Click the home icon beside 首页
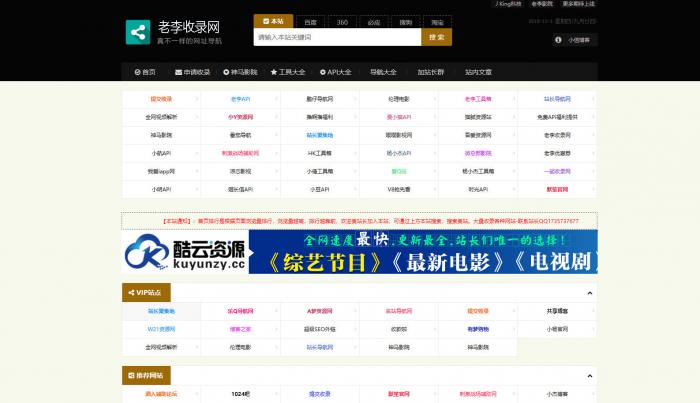The height and width of the screenshot is (403, 700). (x=137, y=72)
